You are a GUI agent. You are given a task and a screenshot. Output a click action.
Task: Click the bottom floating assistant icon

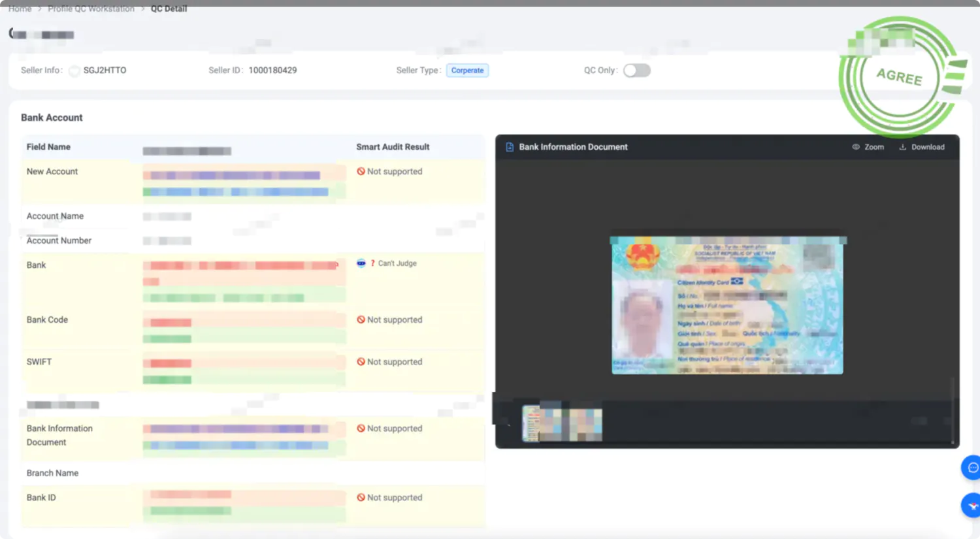[x=972, y=506]
